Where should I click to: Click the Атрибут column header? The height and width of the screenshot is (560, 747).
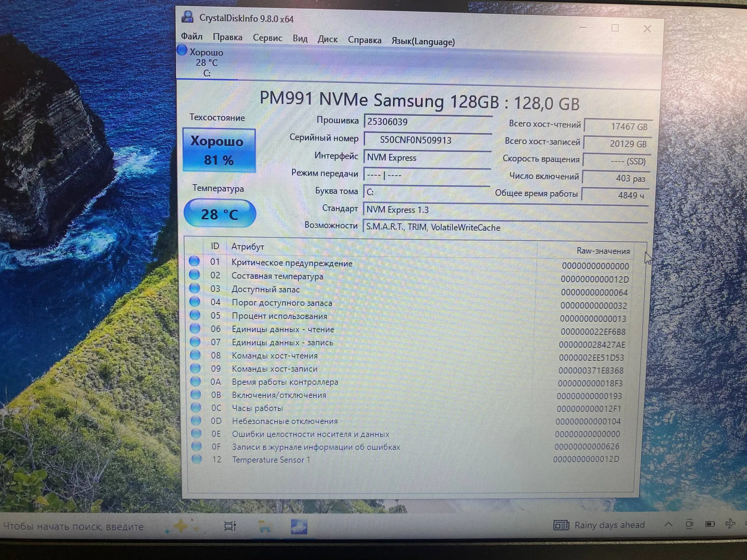(248, 247)
